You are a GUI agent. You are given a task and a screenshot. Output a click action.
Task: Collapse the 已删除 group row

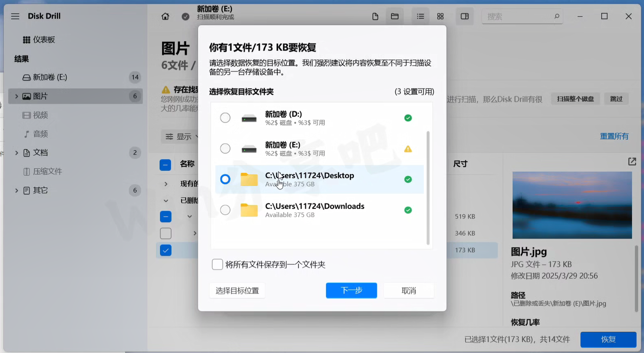click(x=166, y=201)
